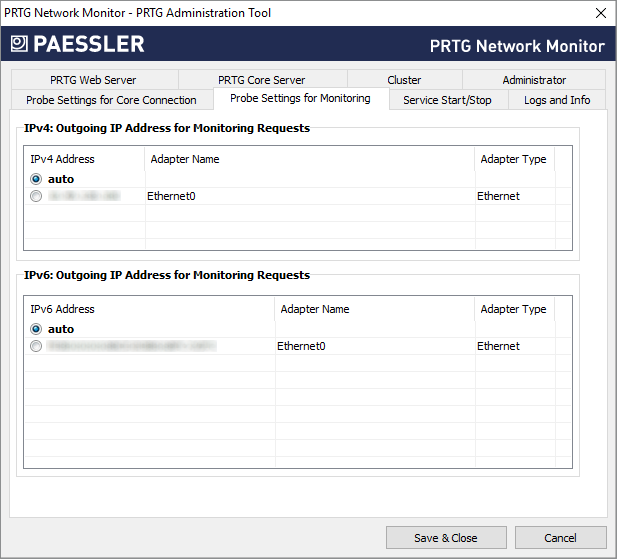
Task: Open the Cluster tab
Action: click(x=404, y=80)
